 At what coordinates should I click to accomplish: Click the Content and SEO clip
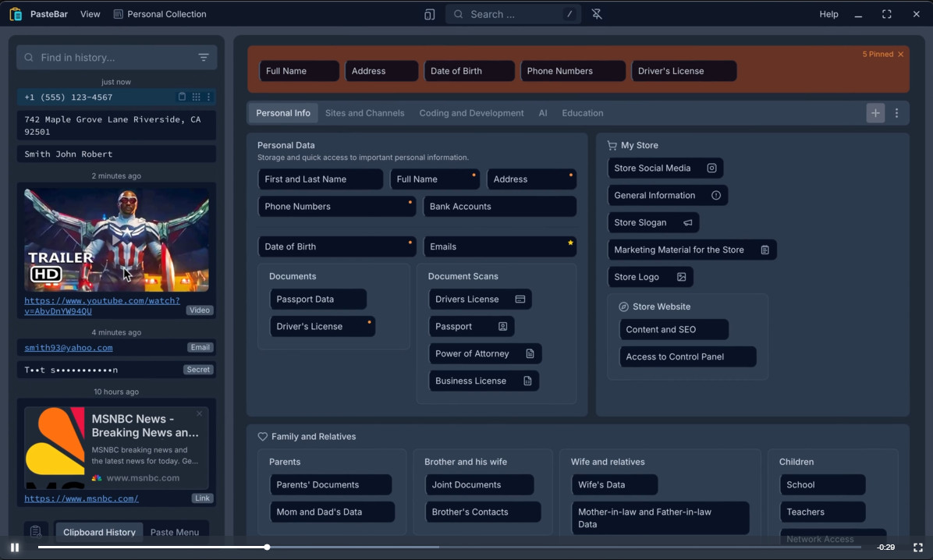coord(674,330)
